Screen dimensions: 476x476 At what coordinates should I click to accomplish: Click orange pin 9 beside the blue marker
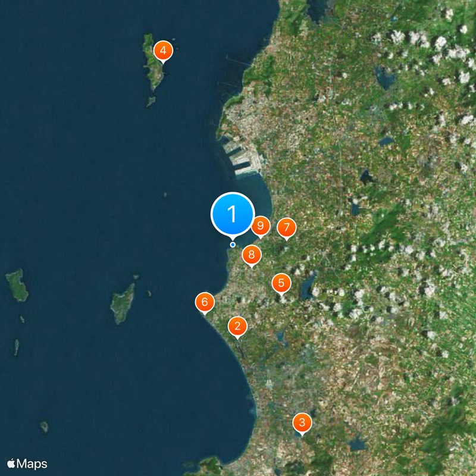[261, 226]
